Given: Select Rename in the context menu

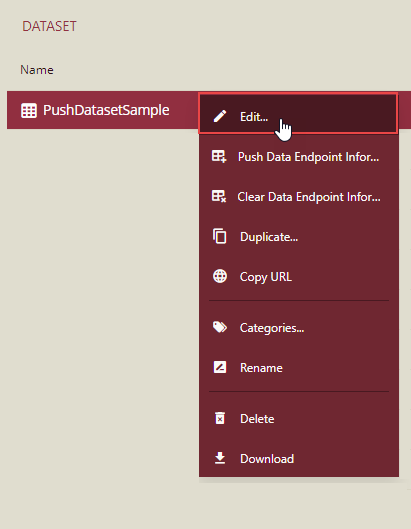Looking at the screenshot, I should coord(298,367).
